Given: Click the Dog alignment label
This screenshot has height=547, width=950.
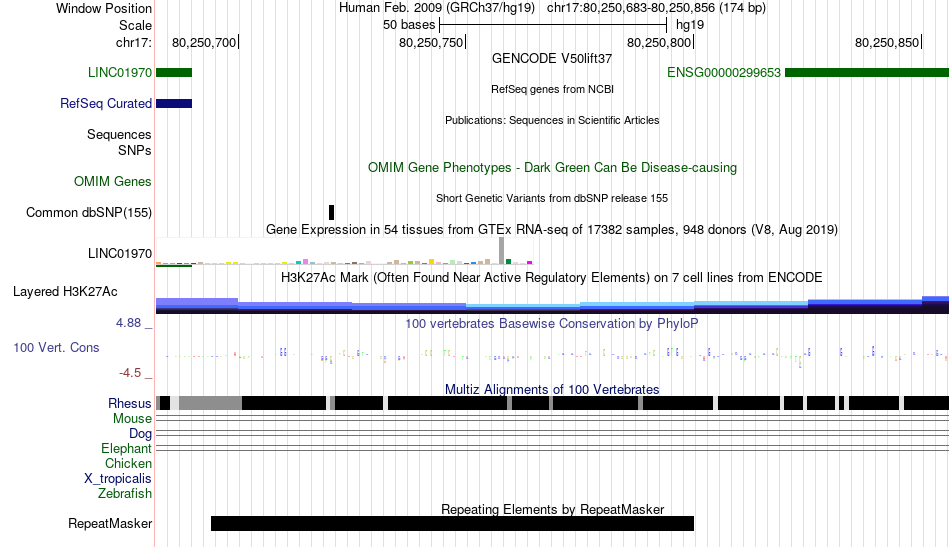Looking at the screenshot, I should [140, 434].
